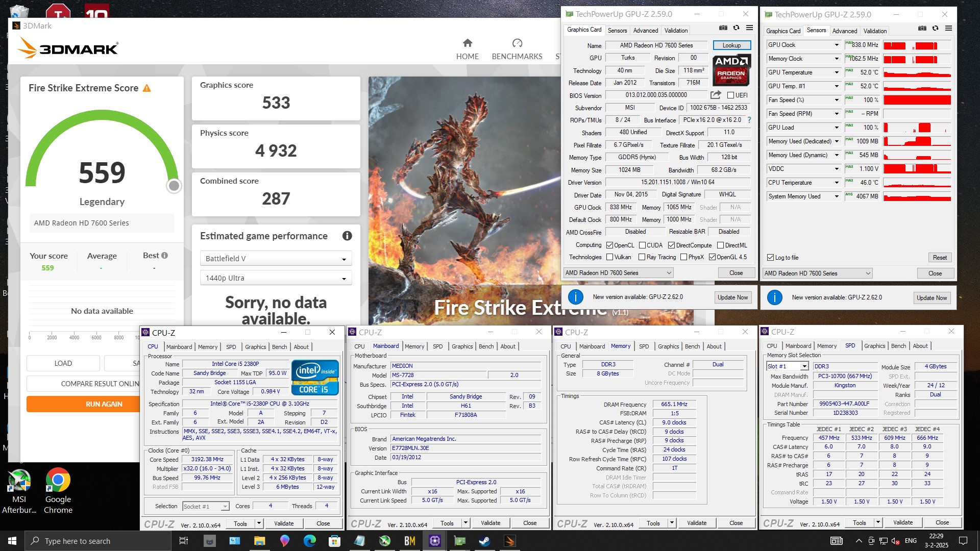Toggle the Vulkan checkbox in GPU-Z
The height and width of the screenshot is (551, 980).
609,257
